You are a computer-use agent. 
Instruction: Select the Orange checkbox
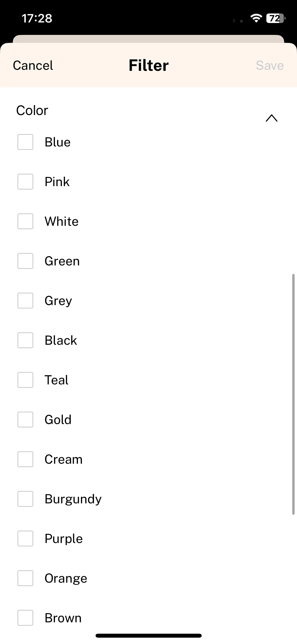pos(25,578)
